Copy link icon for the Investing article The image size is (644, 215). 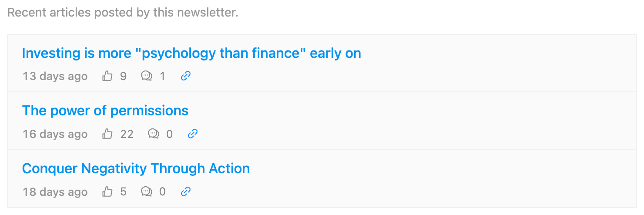186,76
